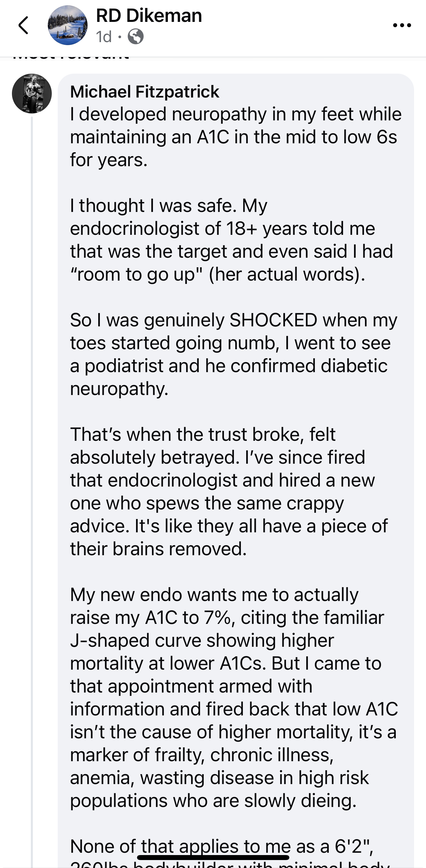
Task: Tap the home indicator bar
Action: coord(213,857)
